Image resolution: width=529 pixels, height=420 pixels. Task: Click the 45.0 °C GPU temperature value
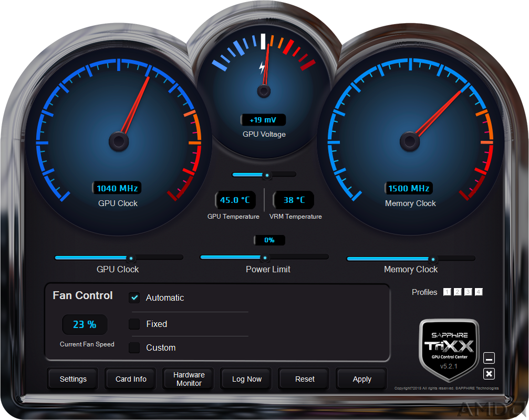coord(235,200)
